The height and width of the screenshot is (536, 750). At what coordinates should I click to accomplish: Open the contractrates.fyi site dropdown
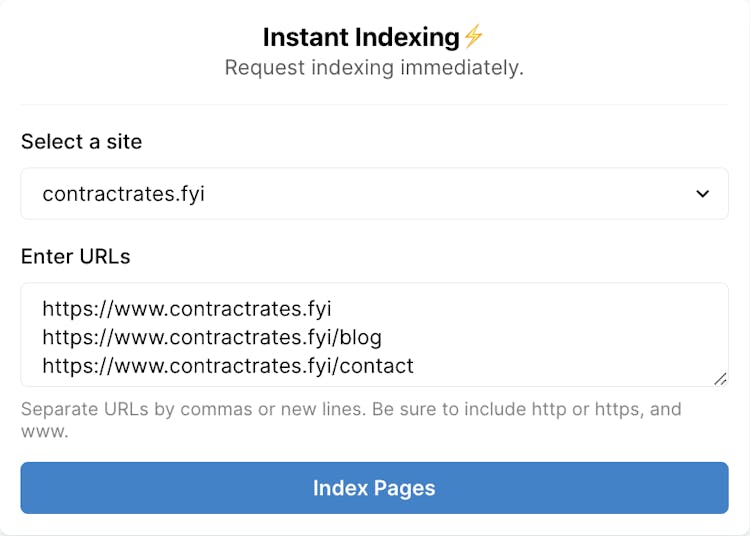(x=374, y=194)
